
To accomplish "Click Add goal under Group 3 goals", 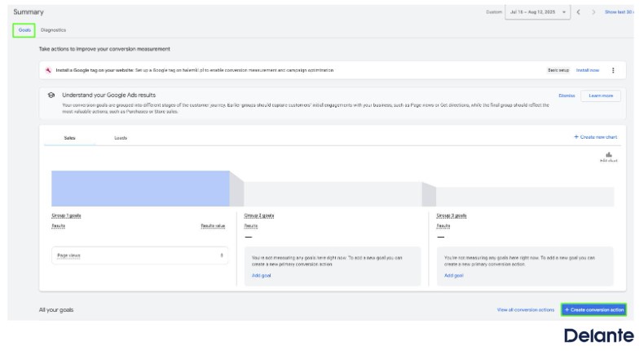I will coord(454,276).
